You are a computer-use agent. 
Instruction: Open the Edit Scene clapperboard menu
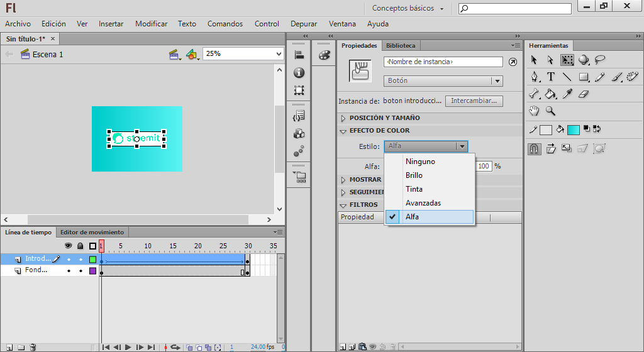tap(175, 54)
